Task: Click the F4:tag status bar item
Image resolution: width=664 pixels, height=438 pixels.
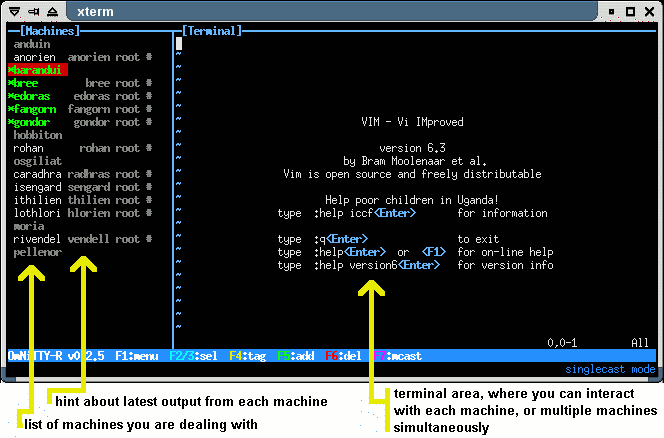Action: 247,355
